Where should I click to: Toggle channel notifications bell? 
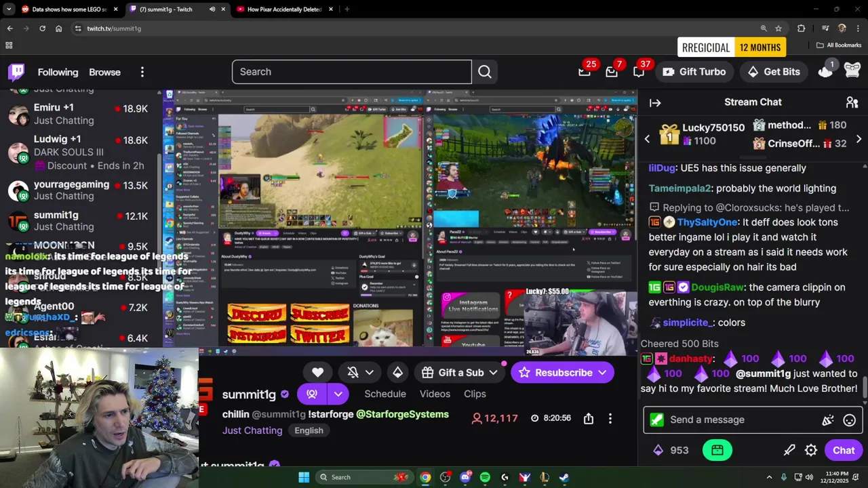353,372
